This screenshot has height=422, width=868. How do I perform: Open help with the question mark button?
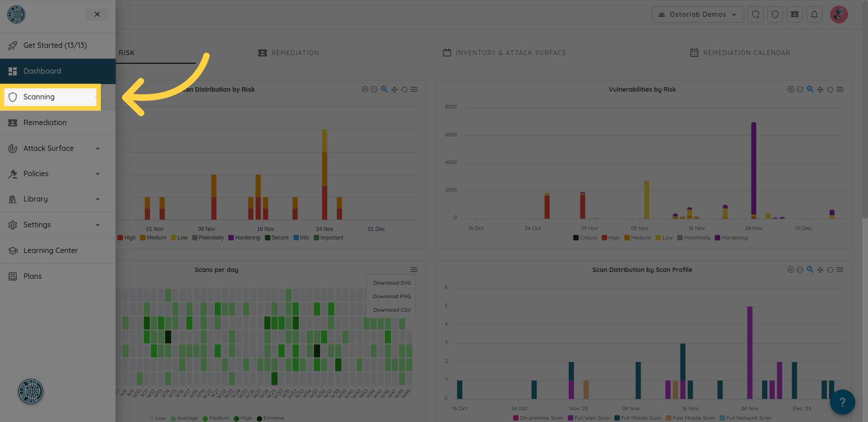click(x=843, y=402)
